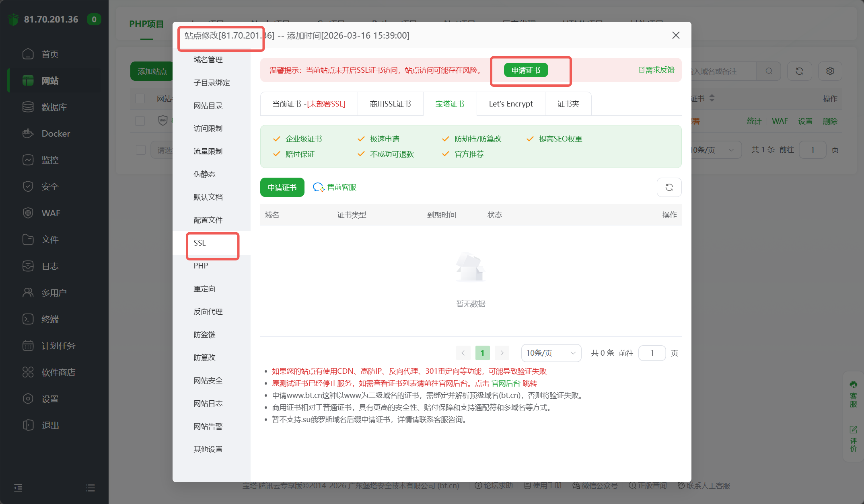Click the refresh icon in the certificate list

click(669, 187)
